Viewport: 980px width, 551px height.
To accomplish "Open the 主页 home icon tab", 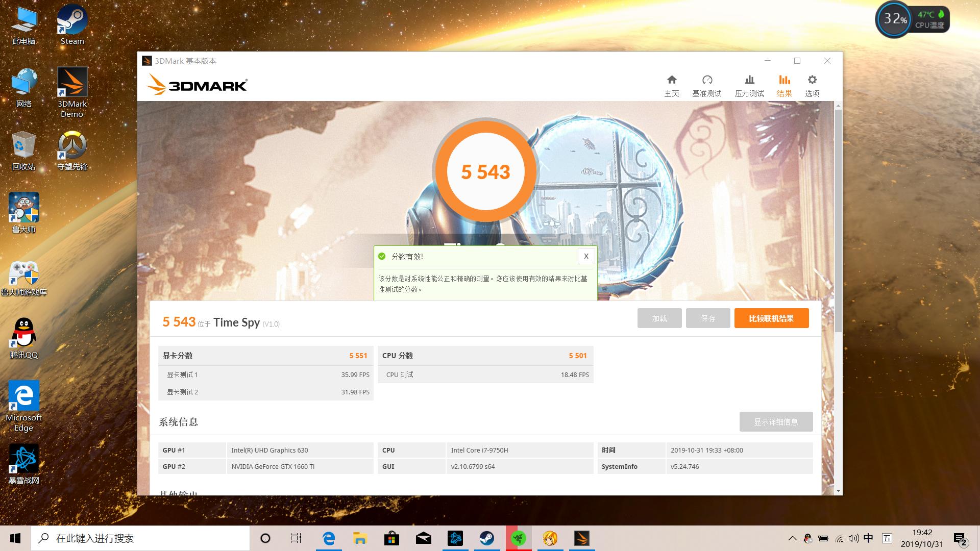I will tap(672, 86).
